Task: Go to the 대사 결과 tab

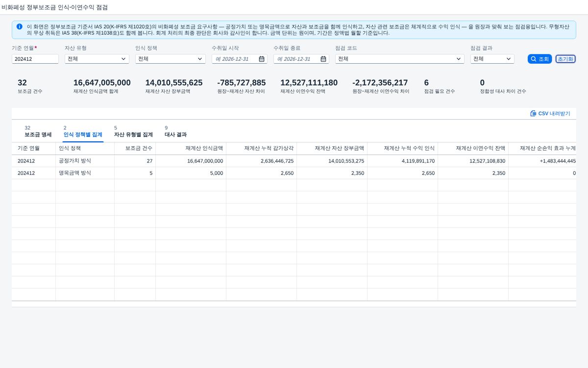Action: point(175,131)
